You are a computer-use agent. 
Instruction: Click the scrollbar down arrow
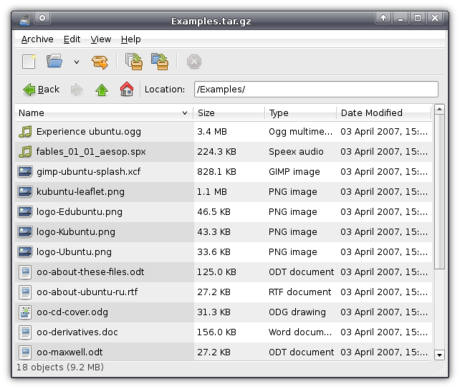pyautogui.click(x=439, y=355)
